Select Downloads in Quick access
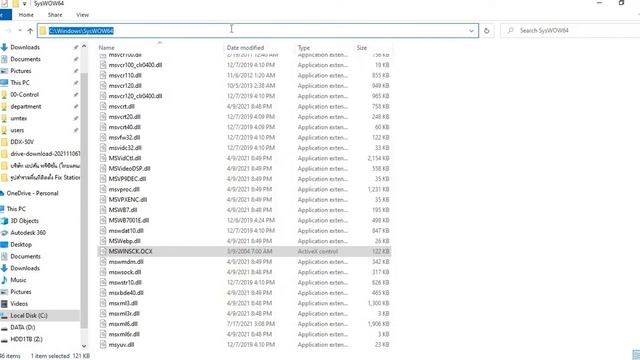The width and height of the screenshot is (640, 360). point(25,47)
